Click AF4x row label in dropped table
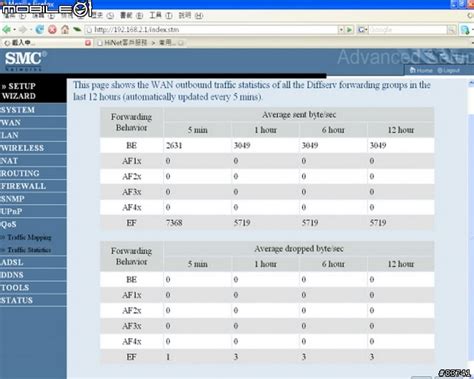 pyautogui.click(x=132, y=341)
